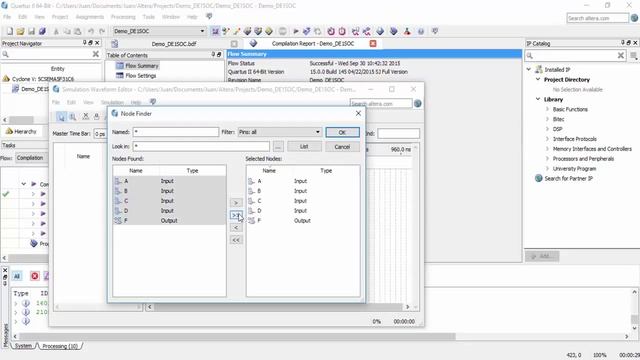Click the Look in browse '...' button

click(278, 147)
